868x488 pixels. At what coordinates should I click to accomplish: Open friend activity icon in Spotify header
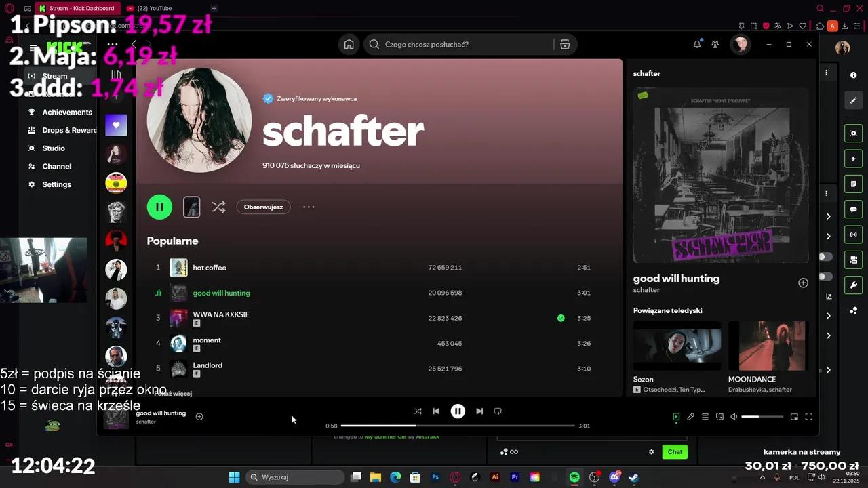(x=715, y=45)
